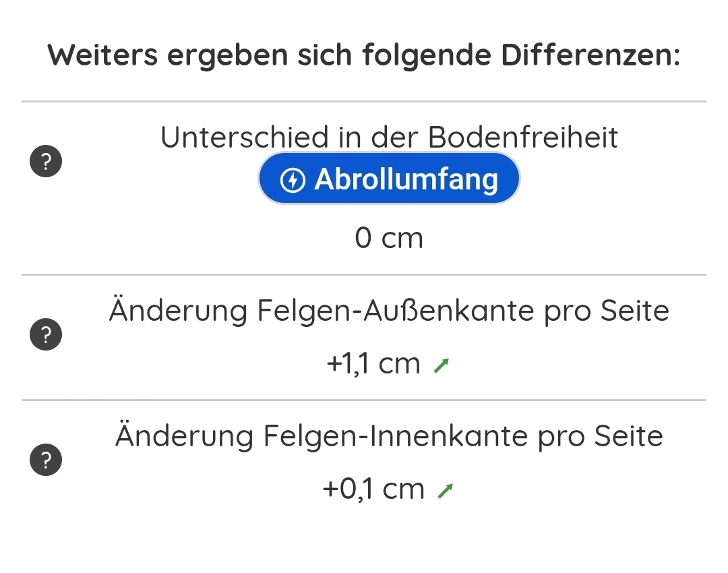Click the 'Weiters ergeben sich folgende Differenzen' heading
Screen dimensions: 728x573
click(x=363, y=55)
